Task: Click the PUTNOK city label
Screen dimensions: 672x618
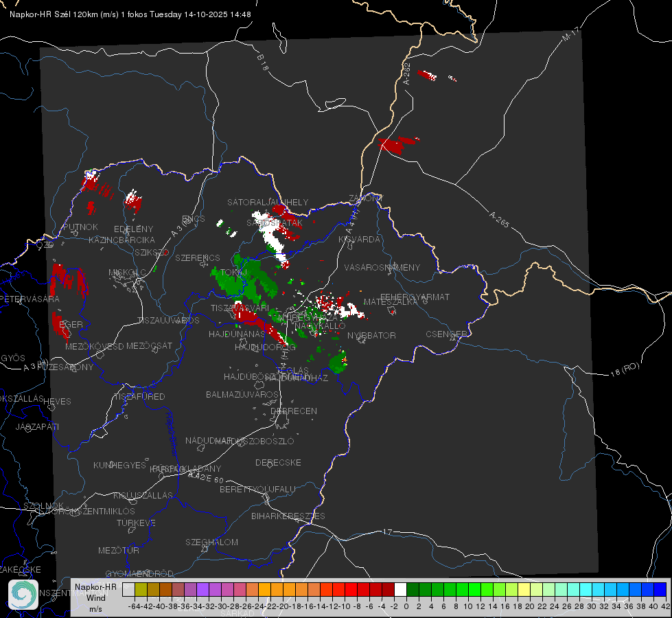Action: 80,227
